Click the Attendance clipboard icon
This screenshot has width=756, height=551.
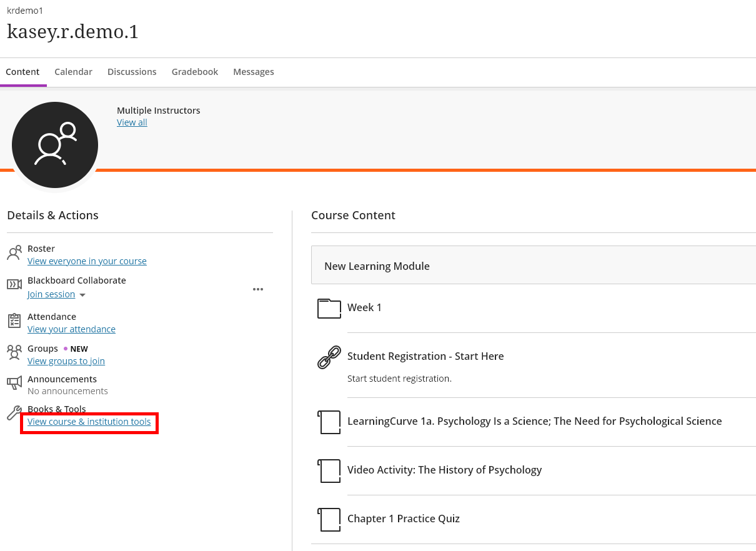14,320
